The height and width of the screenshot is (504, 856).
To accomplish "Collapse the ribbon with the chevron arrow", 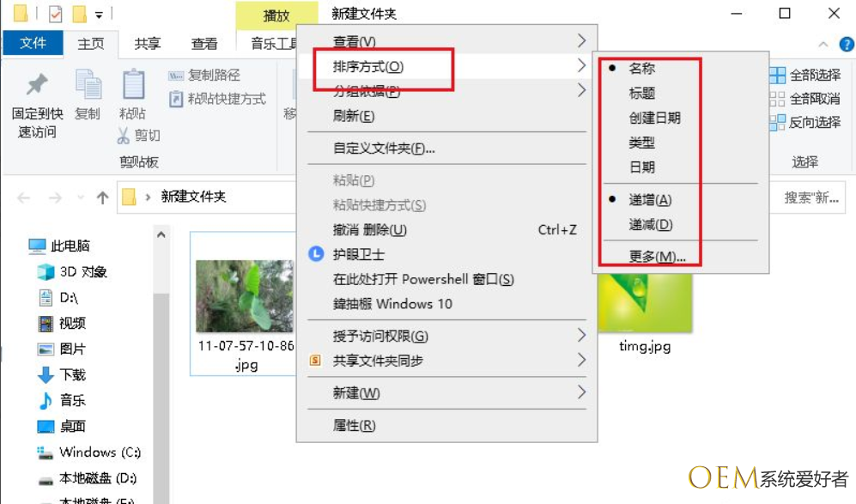I will [823, 45].
